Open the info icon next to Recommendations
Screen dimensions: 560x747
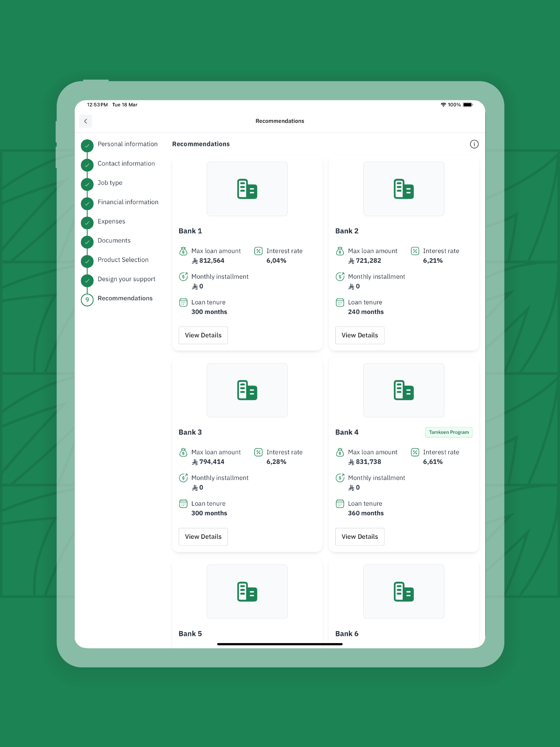[x=474, y=144]
